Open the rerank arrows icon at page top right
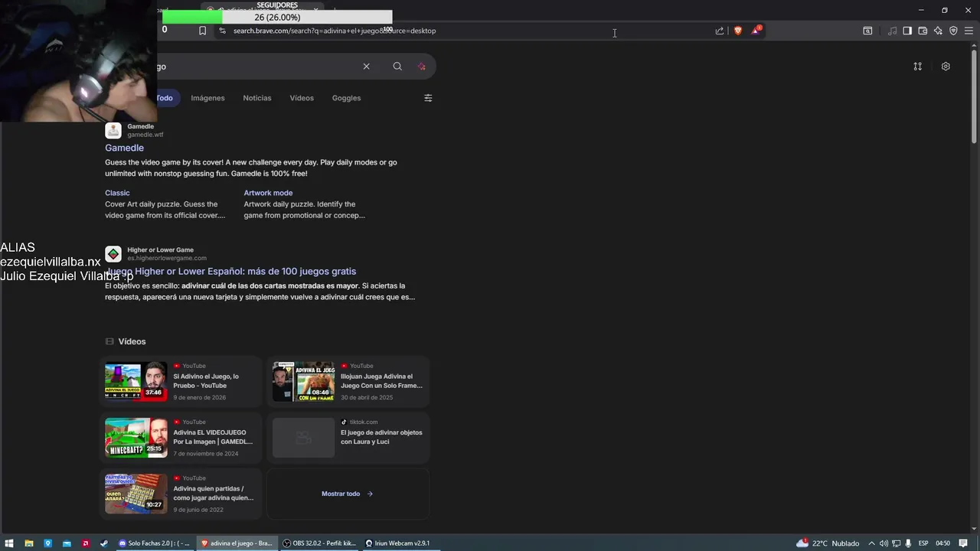The height and width of the screenshot is (551, 980). coord(917,67)
